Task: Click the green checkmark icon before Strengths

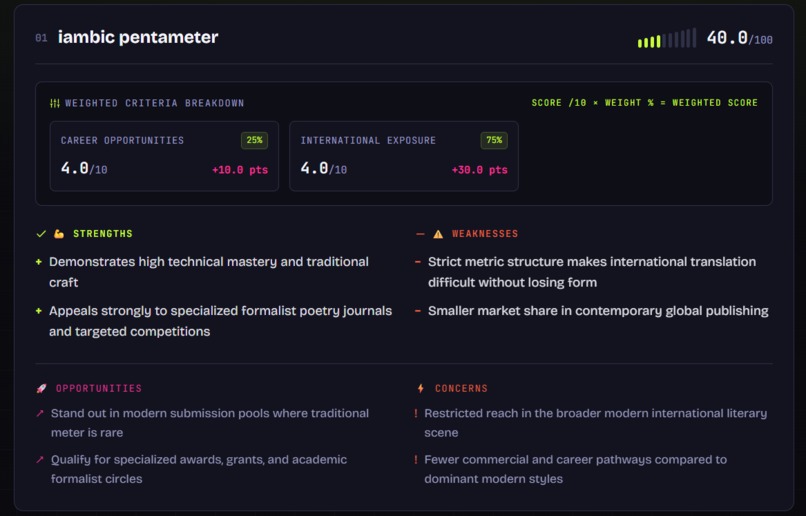Action: 41,234
